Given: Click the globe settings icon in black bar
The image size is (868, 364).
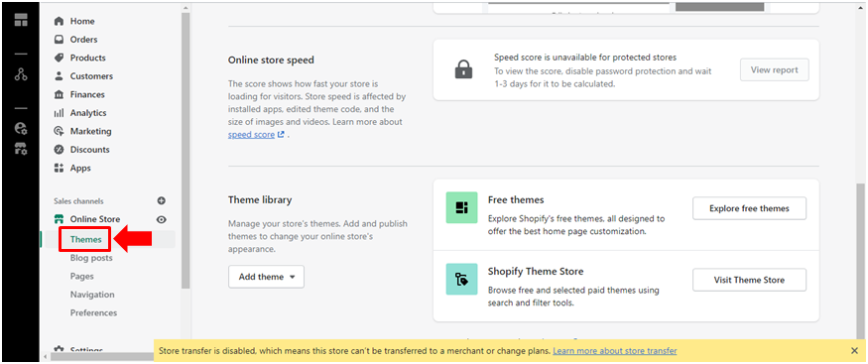Looking at the screenshot, I should click(x=21, y=128).
